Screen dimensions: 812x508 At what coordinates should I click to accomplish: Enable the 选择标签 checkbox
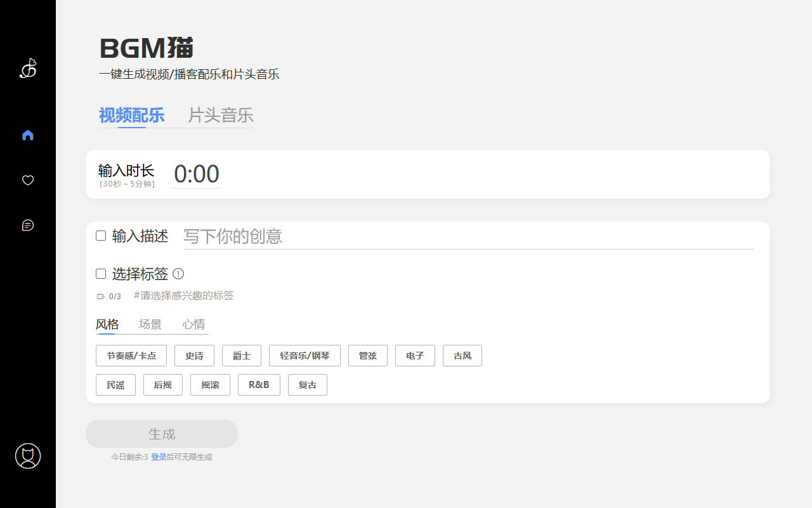(101, 274)
